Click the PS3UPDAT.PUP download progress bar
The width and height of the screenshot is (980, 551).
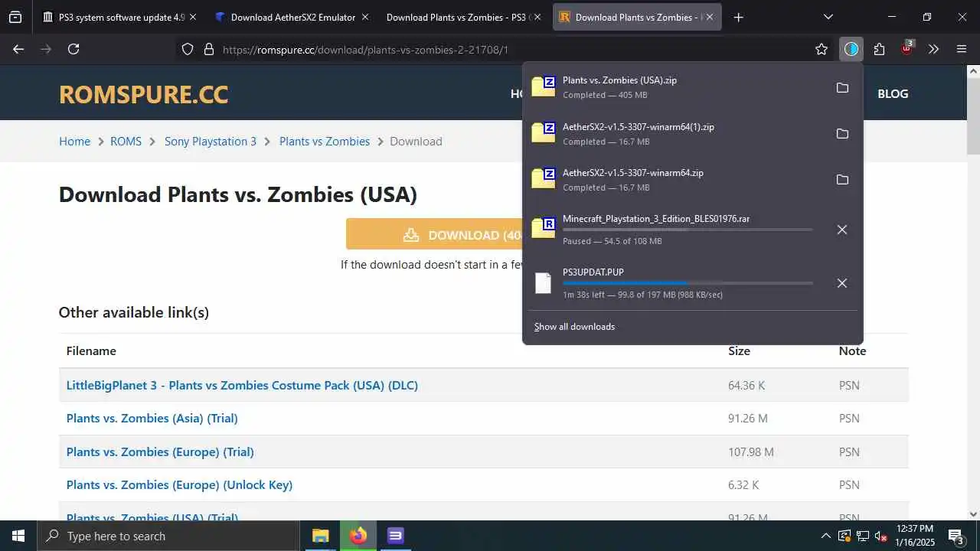pos(688,283)
